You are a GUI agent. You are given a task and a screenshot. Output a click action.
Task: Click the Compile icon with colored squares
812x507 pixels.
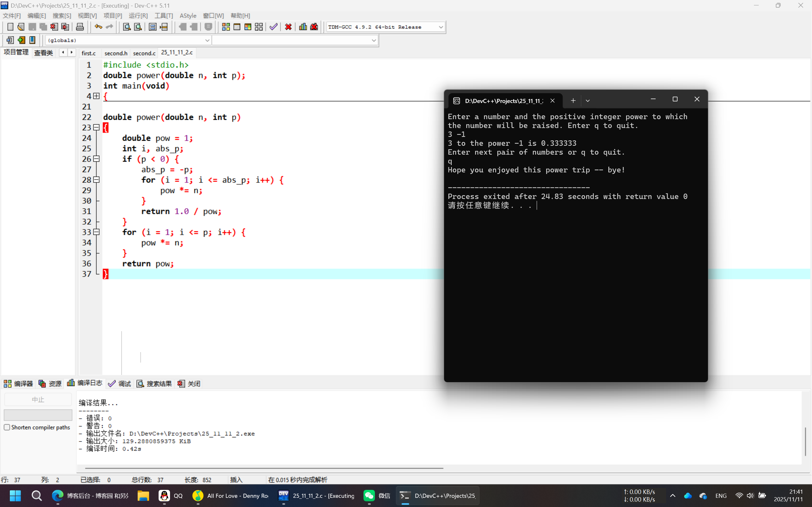226,27
